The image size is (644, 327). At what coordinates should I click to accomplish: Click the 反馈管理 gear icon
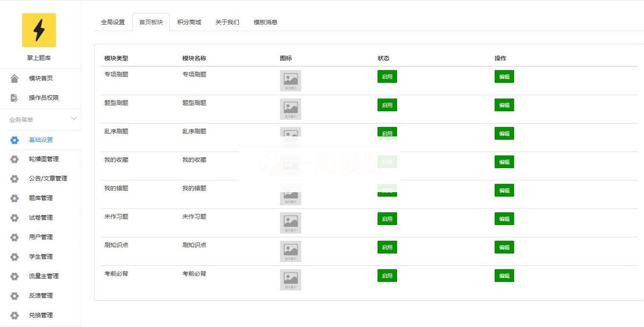coord(14,295)
